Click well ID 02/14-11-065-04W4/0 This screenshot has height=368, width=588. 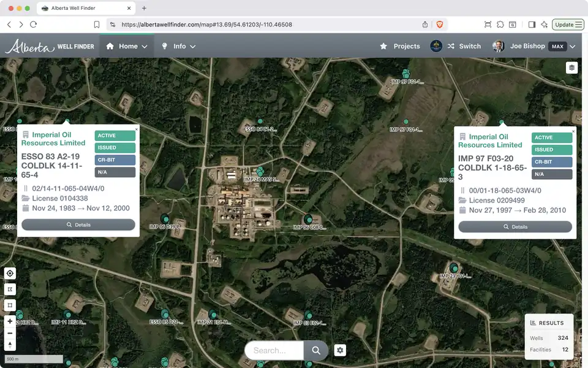(x=68, y=188)
